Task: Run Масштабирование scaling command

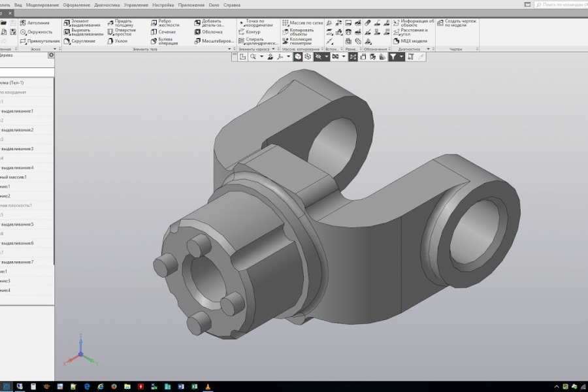Action: 214,41
